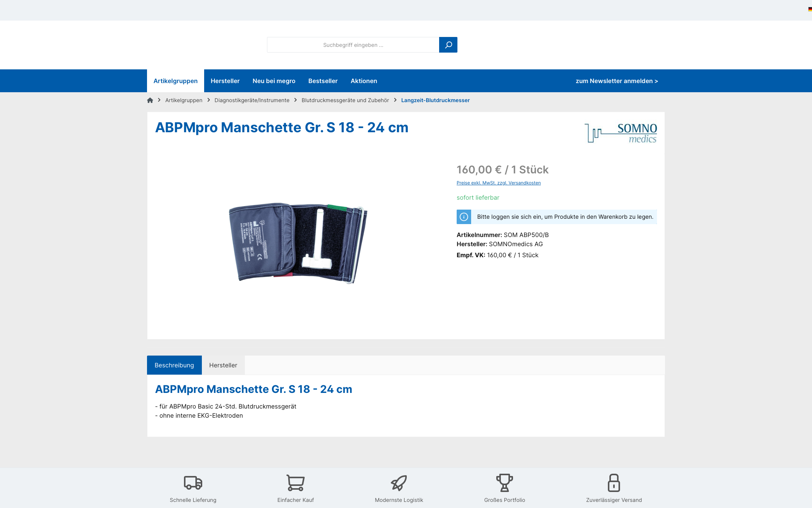812x508 pixels.
Task: Open the Artikelgruppen navigation menu
Action: coord(176,81)
